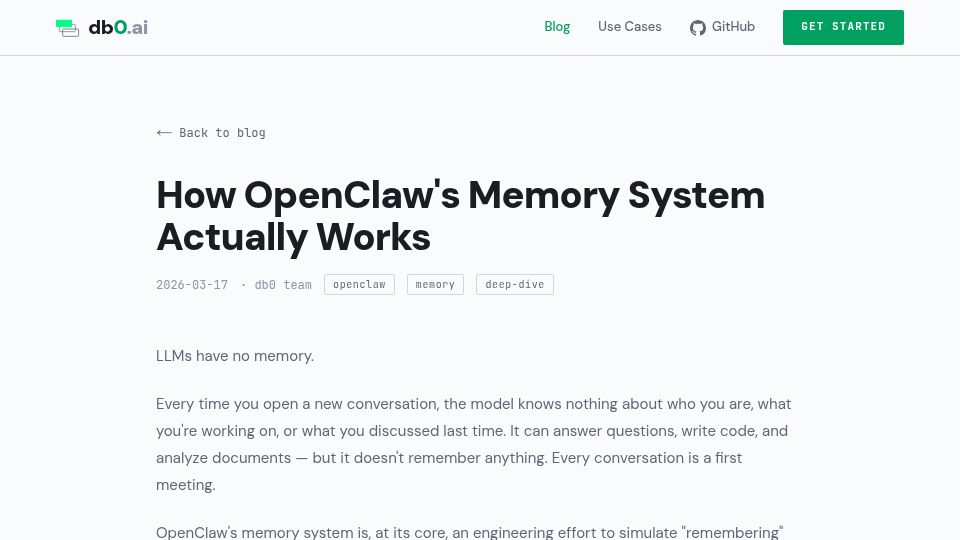This screenshot has height=540, width=960.
Task: Select the openclaw tag
Action: [359, 285]
